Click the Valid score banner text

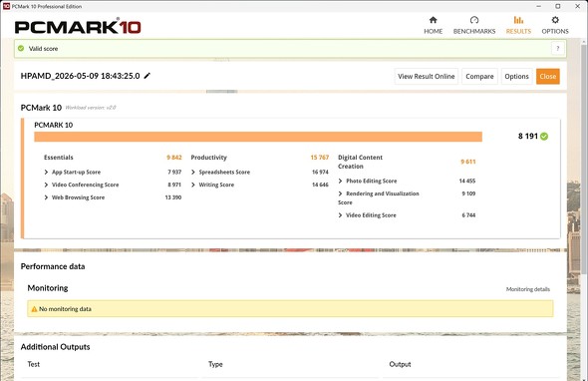click(43, 49)
